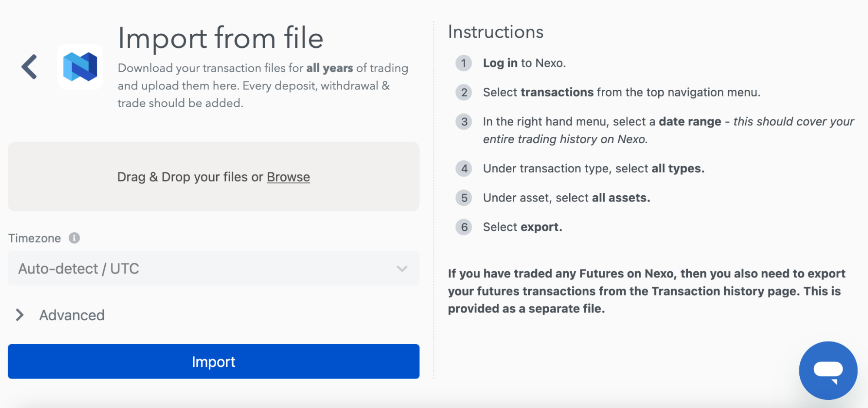Go back using the left chevron arrow
Image resolution: width=868 pixels, height=408 pixels.
29,67
